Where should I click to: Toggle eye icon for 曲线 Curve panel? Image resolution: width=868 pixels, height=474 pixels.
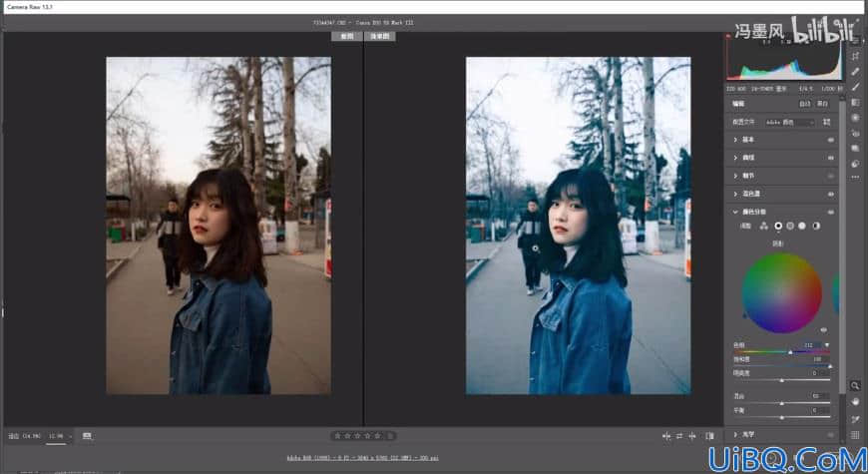831,158
